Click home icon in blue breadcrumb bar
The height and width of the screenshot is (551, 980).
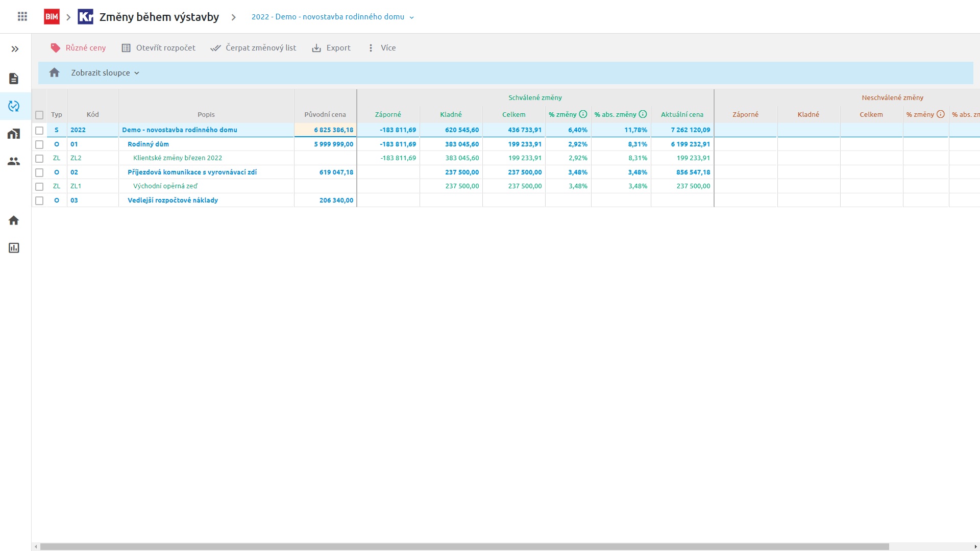(x=55, y=73)
